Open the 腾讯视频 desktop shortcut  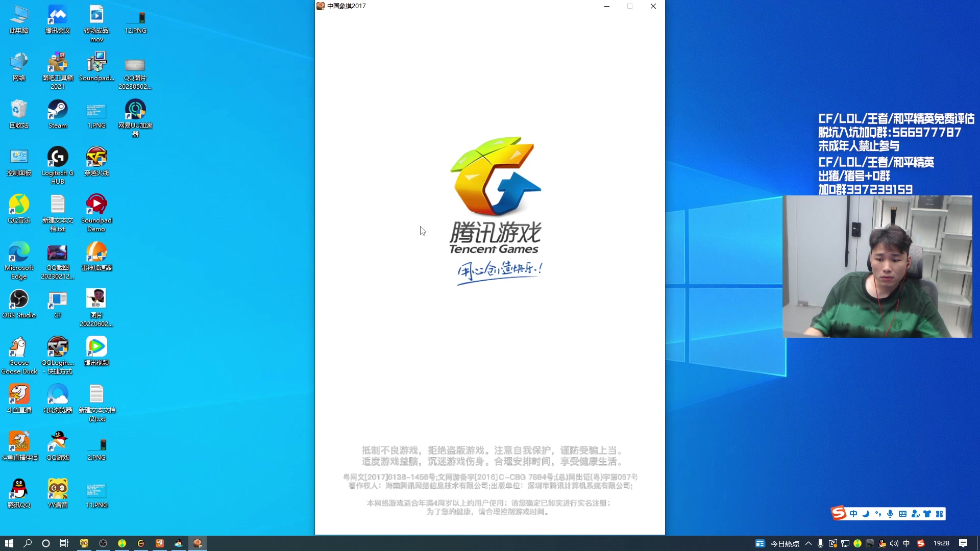coord(96,352)
